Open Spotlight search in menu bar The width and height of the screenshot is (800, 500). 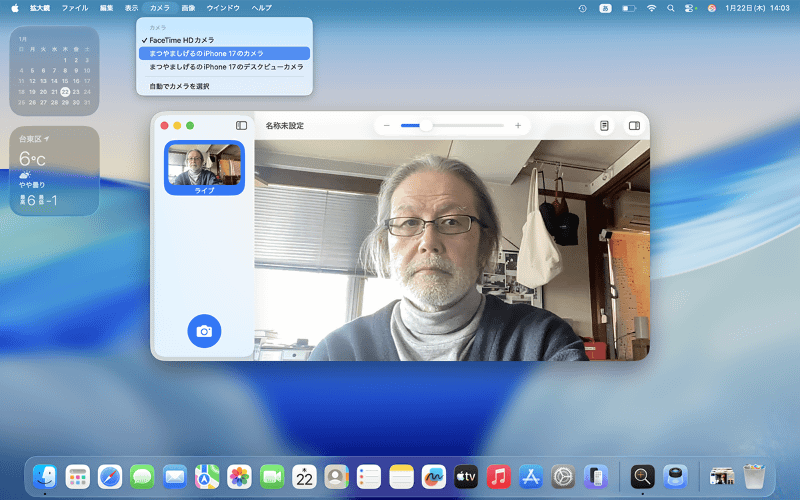670,8
